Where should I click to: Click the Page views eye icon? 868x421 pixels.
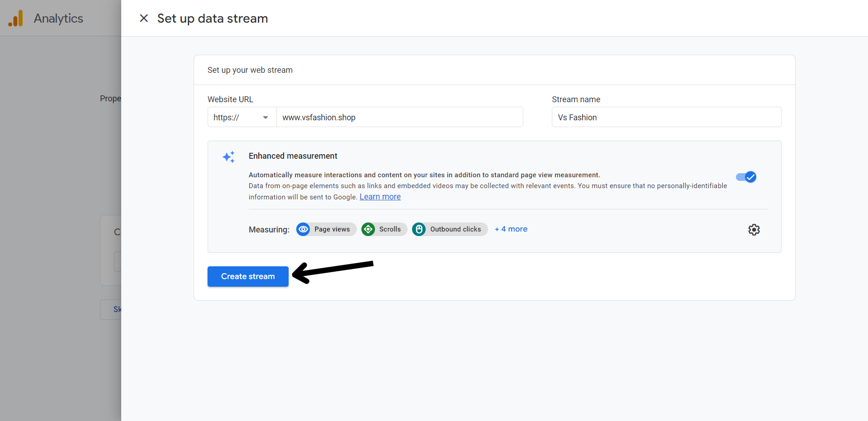pos(303,229)
